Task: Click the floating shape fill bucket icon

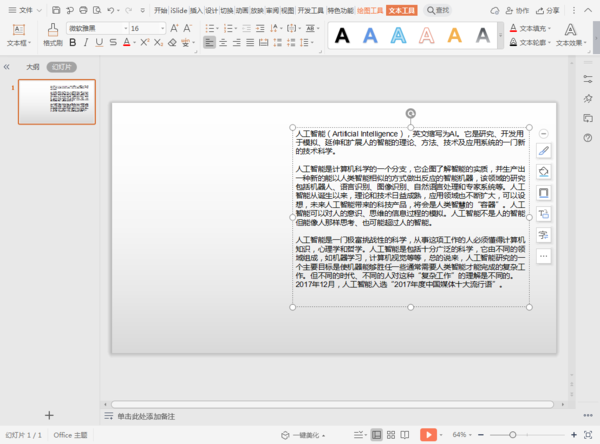Action: click(544, 172)
